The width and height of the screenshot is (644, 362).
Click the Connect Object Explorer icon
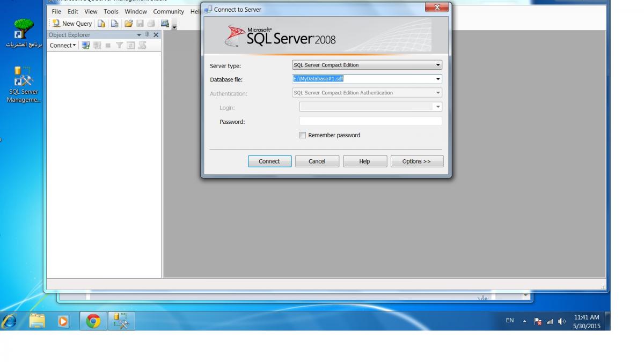[x=86, y=46]
